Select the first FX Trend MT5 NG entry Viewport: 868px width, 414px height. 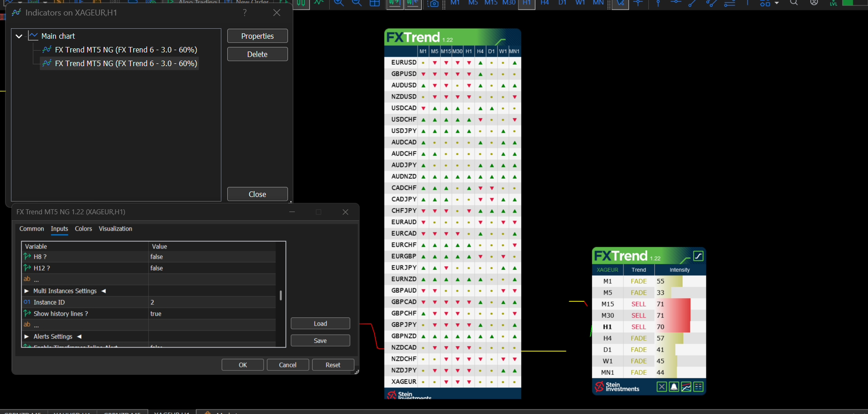(x=126, y=50)
